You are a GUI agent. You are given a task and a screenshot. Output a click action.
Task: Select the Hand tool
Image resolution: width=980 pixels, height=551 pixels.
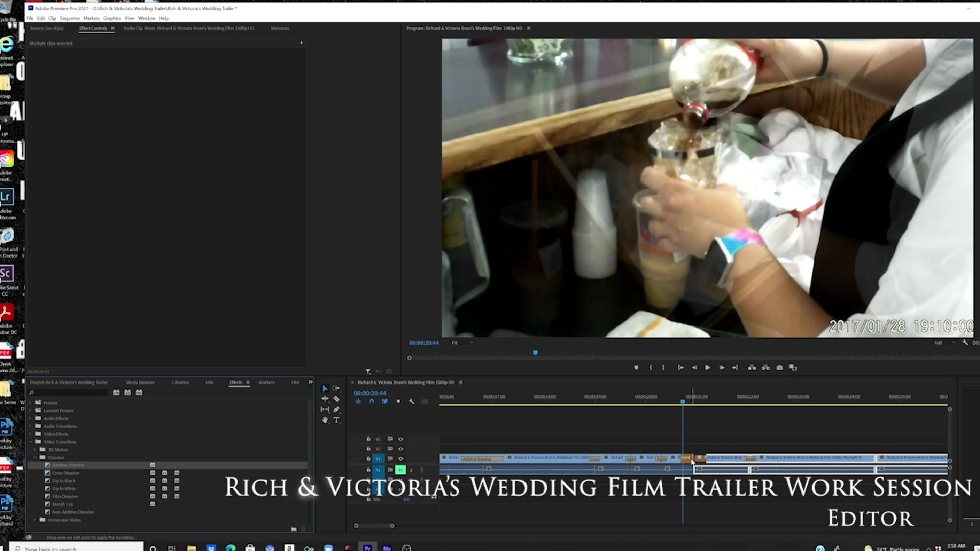tap(325, 420)
